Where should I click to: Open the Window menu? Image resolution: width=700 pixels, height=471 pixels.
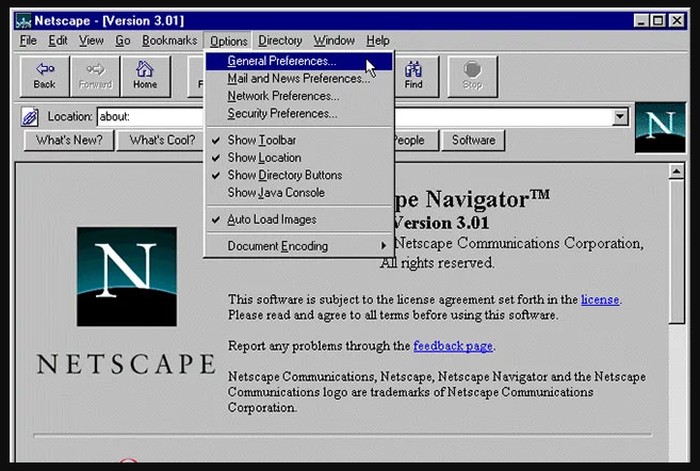tap(334, 41)
